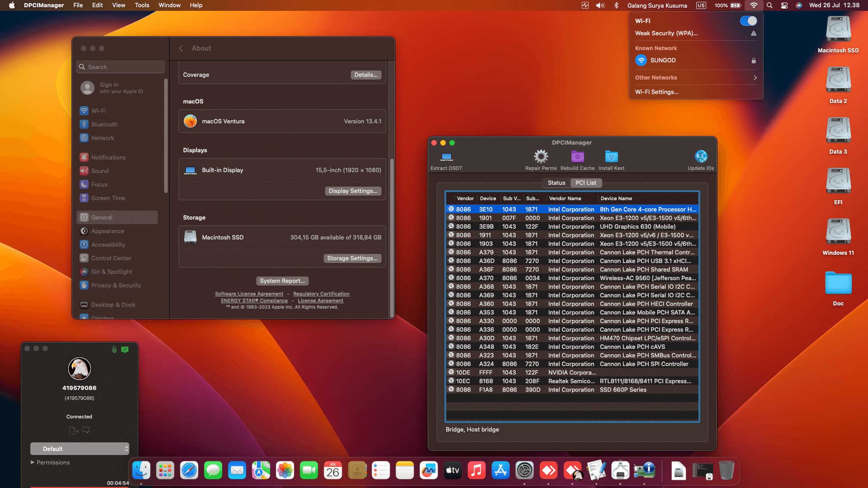Open the Macintosh SSD desktop drive
868x488 pixels.
tap(838, 29)
